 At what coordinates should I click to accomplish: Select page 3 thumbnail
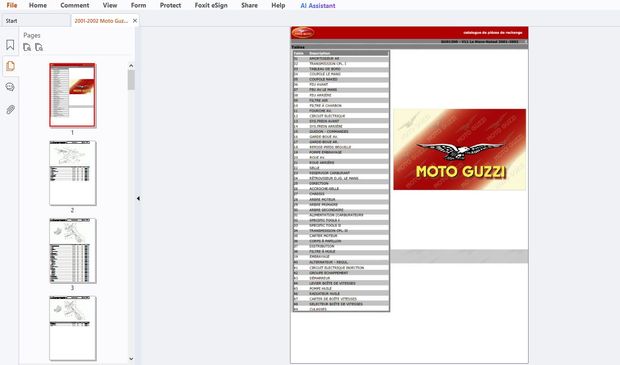tap(72, 251)
